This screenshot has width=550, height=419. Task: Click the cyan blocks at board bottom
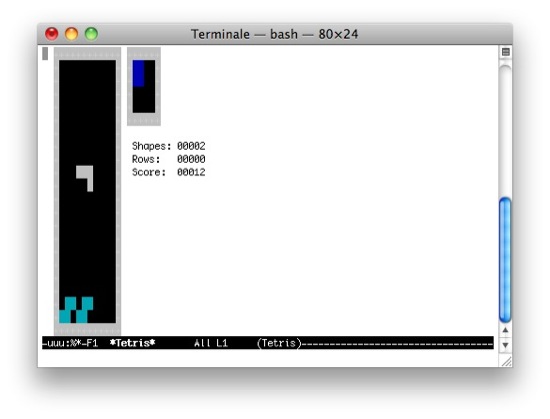76,310
